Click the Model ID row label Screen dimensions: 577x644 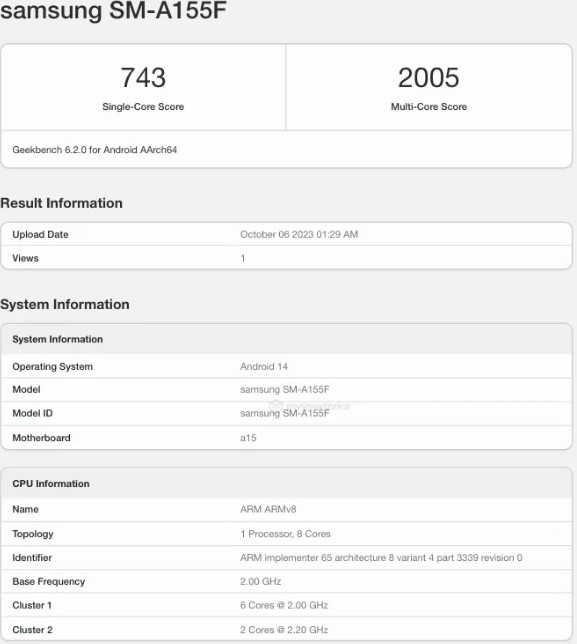click(32, 413)
